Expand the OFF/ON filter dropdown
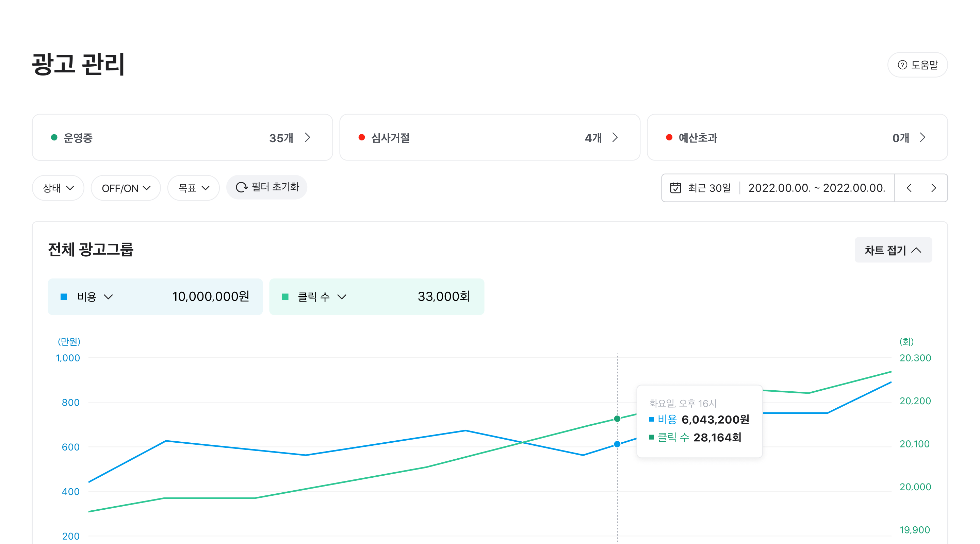Image resolution: width=980 pixels, height=544 pixels. pos(126,188)
